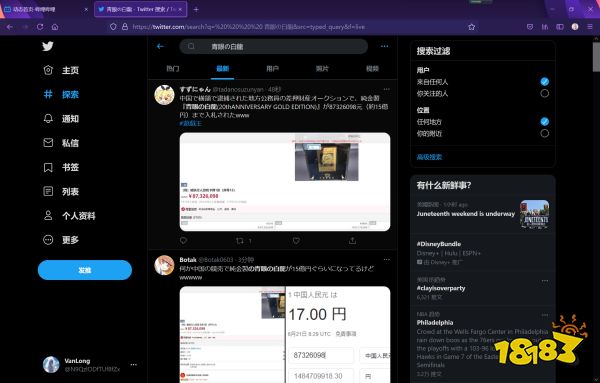Image resolution: width=600 pixels, height=383 pixels.
Task: Open VanLong account switcher dots
Action: 134,365
